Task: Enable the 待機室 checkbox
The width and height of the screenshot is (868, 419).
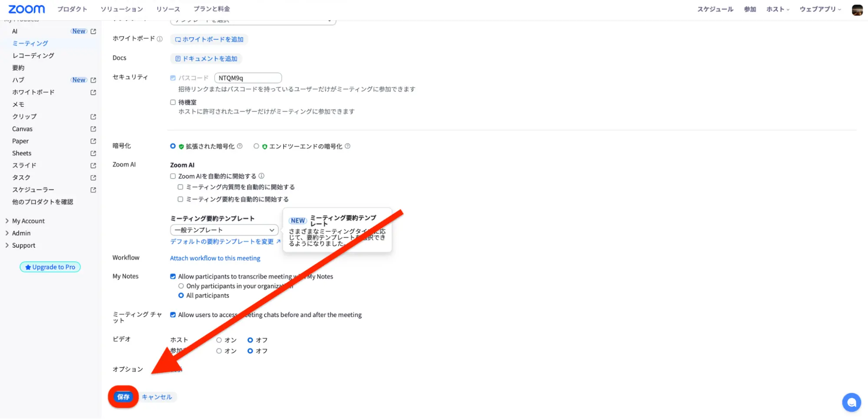Action: (x=173, y=102)
